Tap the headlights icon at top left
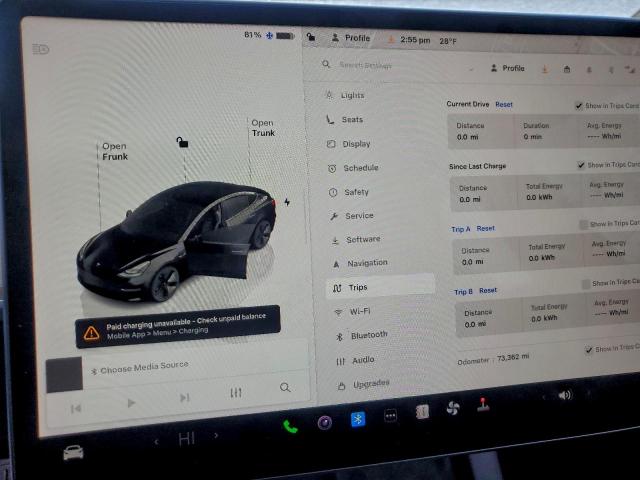 click(x=40, y=49)
